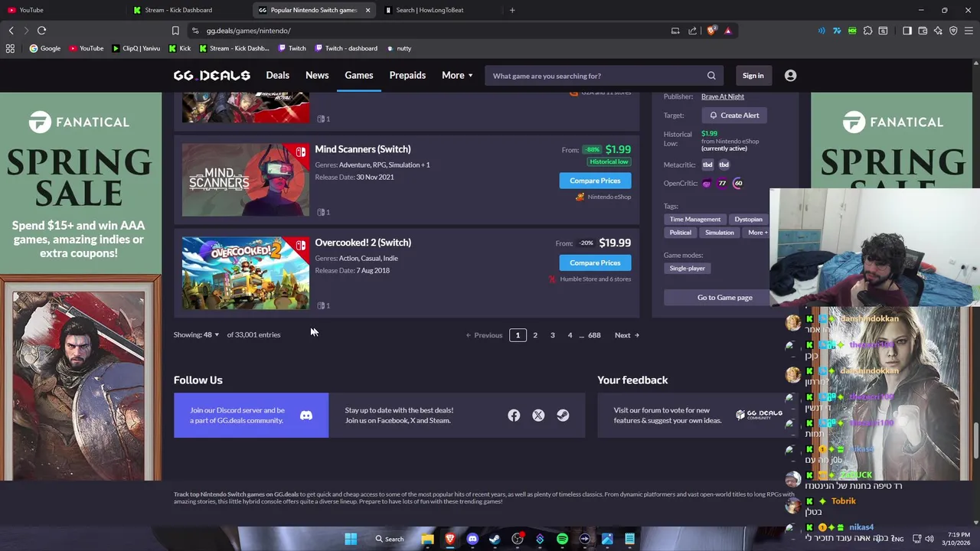Open the News navigation item

[317, 76]
